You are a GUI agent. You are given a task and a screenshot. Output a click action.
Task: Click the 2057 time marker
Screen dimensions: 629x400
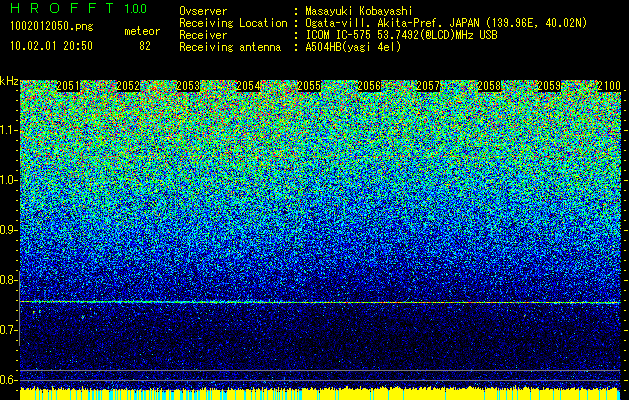[428, 86]
